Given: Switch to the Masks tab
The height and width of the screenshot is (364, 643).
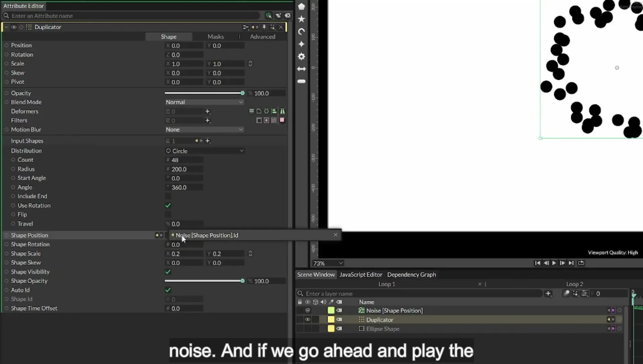Looking at the screenshot, I should tap(216, 36).
